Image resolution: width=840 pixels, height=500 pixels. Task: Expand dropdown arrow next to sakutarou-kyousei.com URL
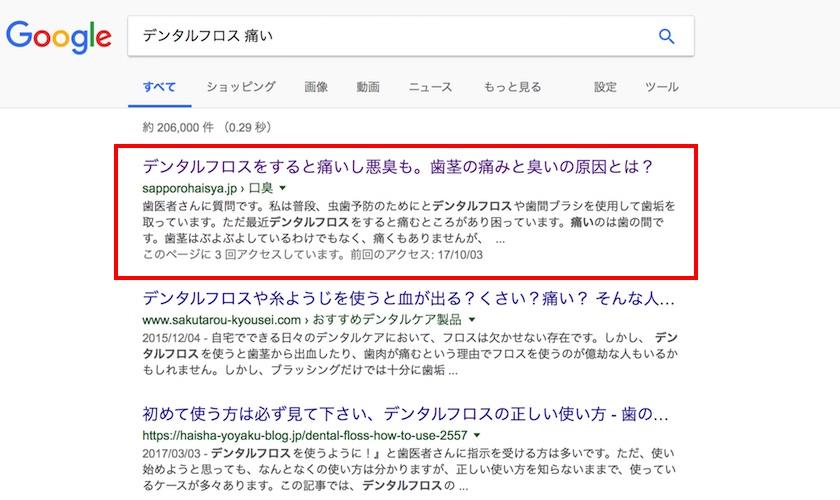click(x=472, y=320)
